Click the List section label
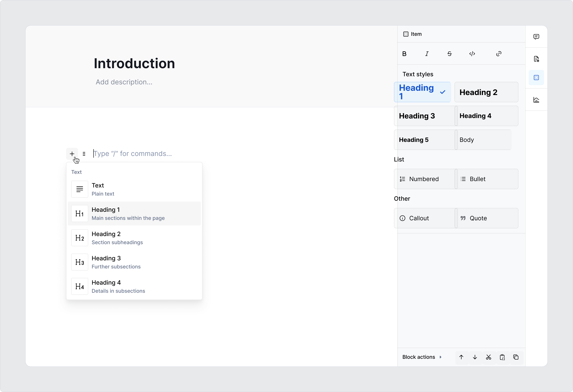 pos(399,159)
